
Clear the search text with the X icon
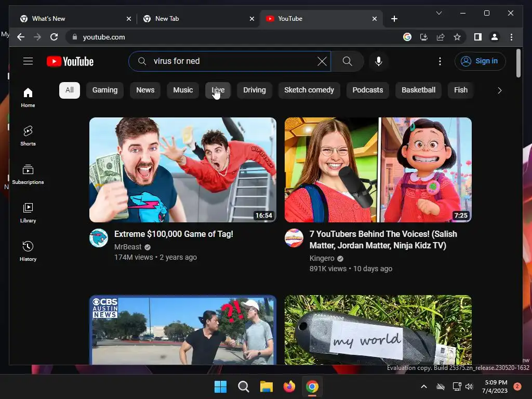click(x=322, y=61)
